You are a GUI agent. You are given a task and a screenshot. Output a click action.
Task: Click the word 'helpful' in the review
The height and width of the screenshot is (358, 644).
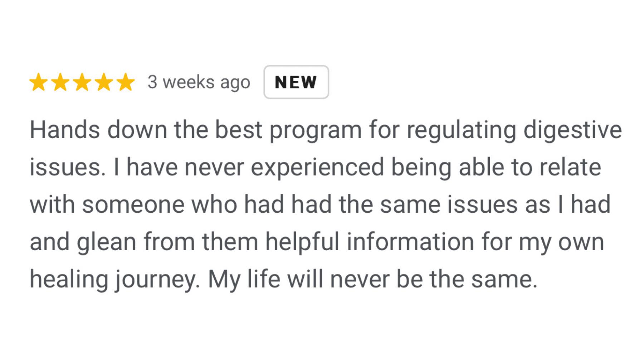click(302, 242)
